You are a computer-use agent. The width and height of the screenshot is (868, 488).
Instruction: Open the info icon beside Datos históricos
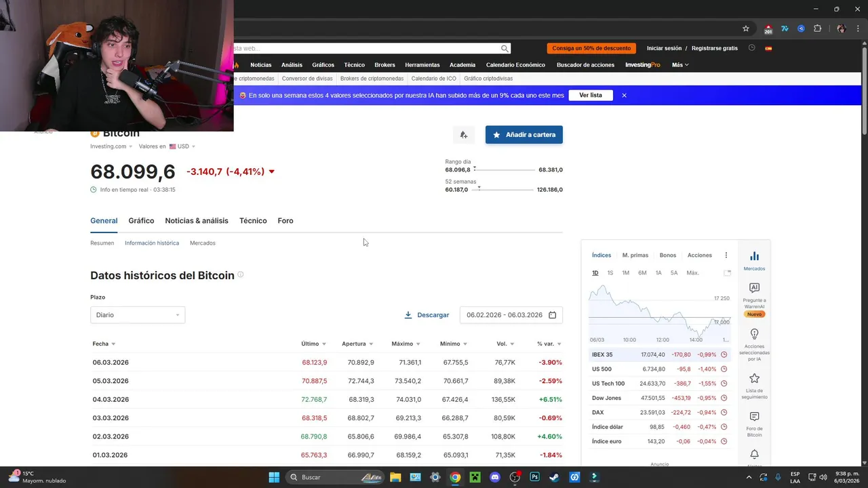click(240, 274)
